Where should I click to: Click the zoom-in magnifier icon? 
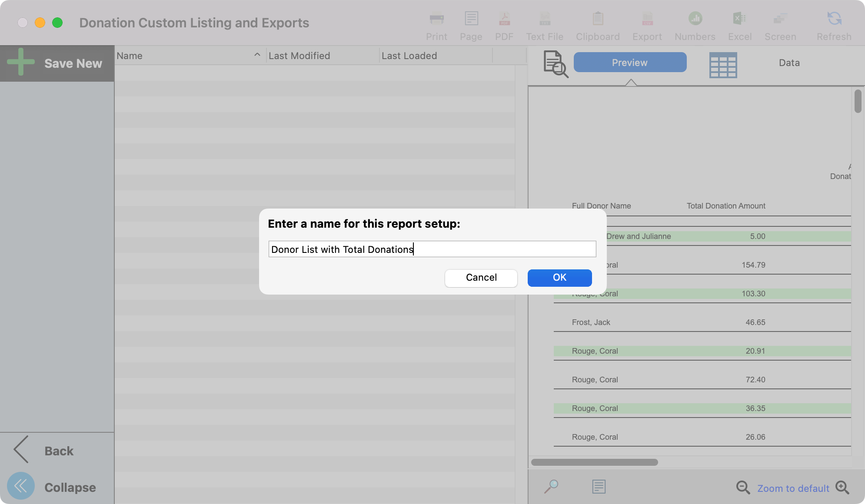tap(842, 487)
